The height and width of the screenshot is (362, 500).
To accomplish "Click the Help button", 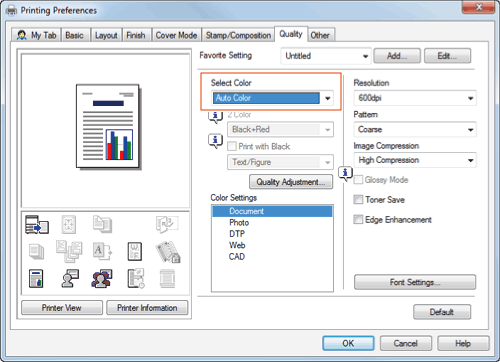I will (x=463, y=343).
